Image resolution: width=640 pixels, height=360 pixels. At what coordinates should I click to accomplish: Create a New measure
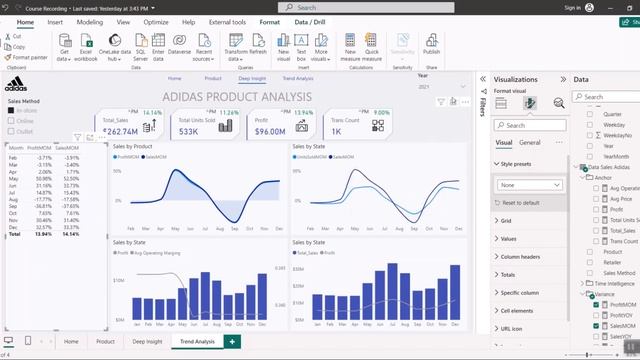pyautogui.click(x=350, y=47)
